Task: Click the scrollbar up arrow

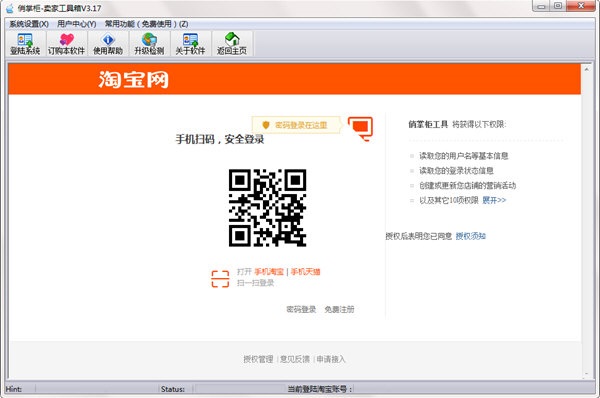Action: [x=587, y=69]
